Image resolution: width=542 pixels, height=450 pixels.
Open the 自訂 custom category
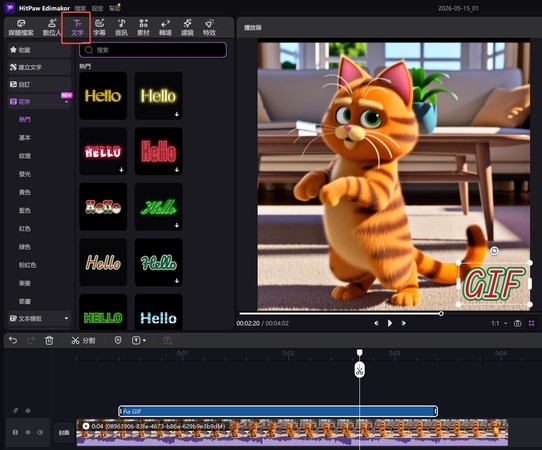[39, 84]
